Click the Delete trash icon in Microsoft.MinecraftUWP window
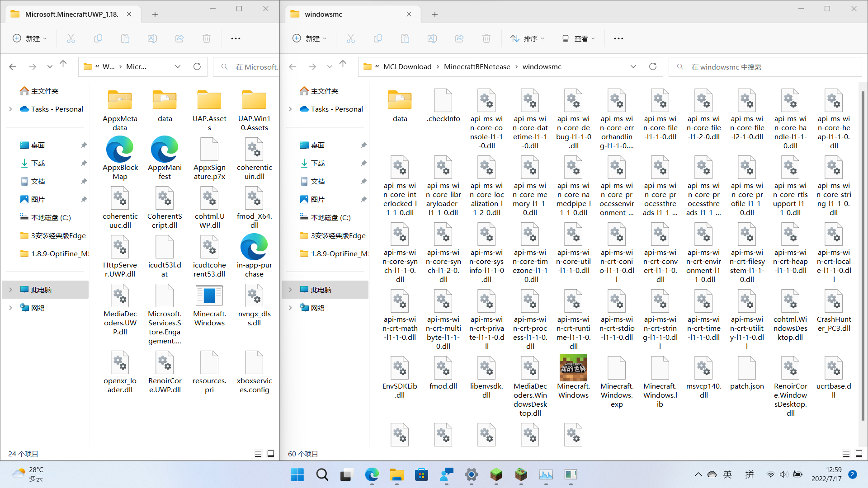 coord(207,39)
